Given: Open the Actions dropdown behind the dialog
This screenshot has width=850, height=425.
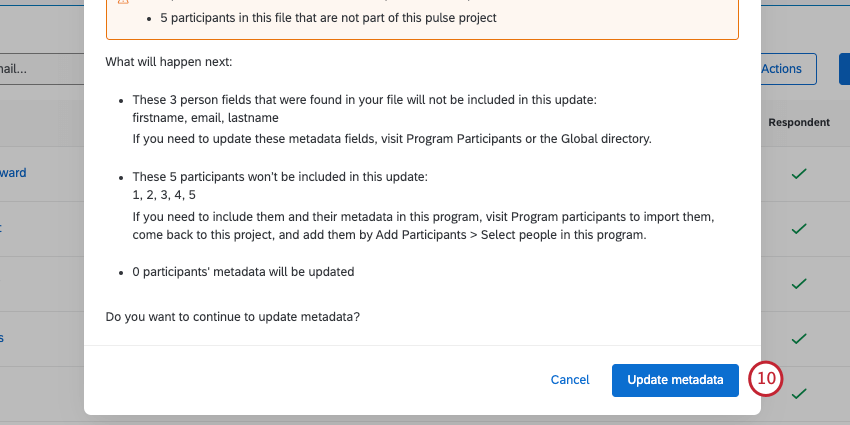Looking at the screenshot, I should pos(781,69).
